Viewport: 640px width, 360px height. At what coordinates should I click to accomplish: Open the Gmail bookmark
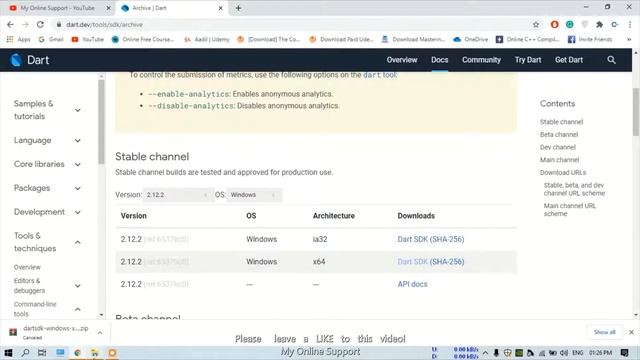tap(51, 39)
